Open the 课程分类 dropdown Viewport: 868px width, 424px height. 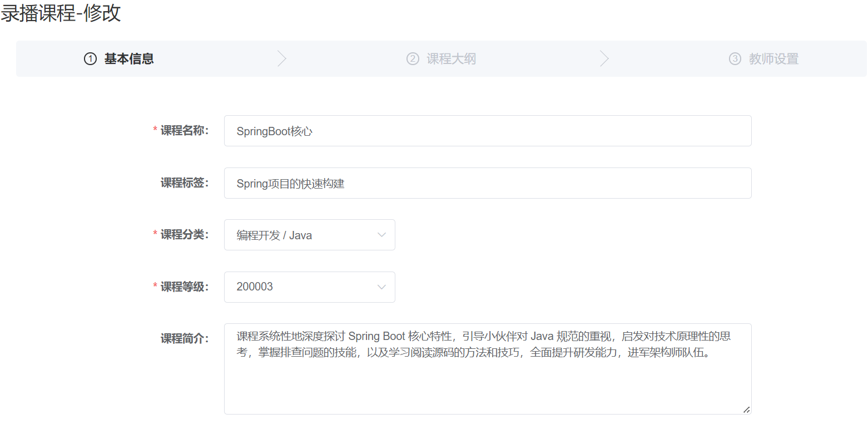click(x=310, y=235)
